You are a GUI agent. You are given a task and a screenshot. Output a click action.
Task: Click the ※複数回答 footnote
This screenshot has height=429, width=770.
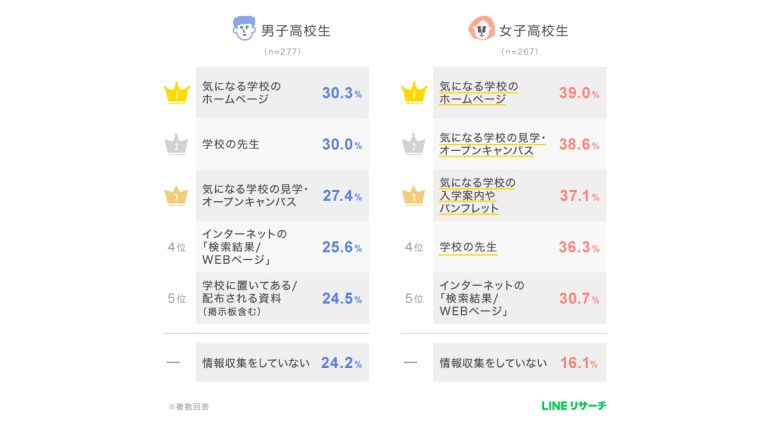click(188, 406)
